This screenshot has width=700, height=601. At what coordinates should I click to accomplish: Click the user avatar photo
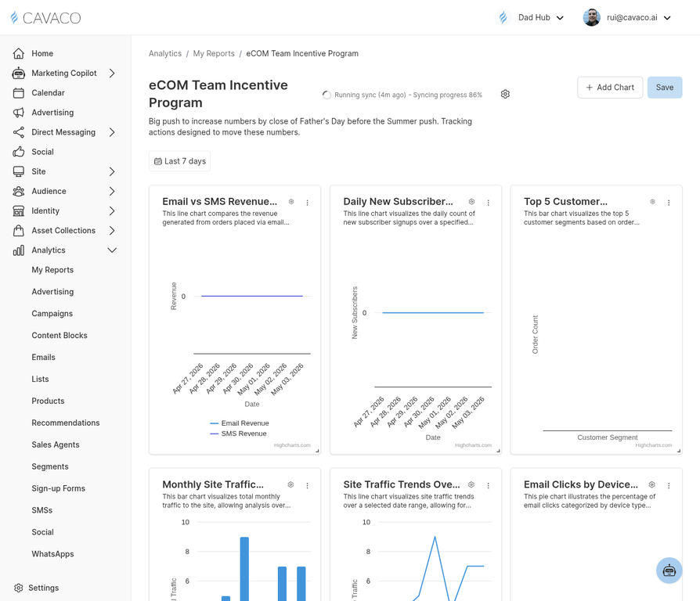[591, 18]
